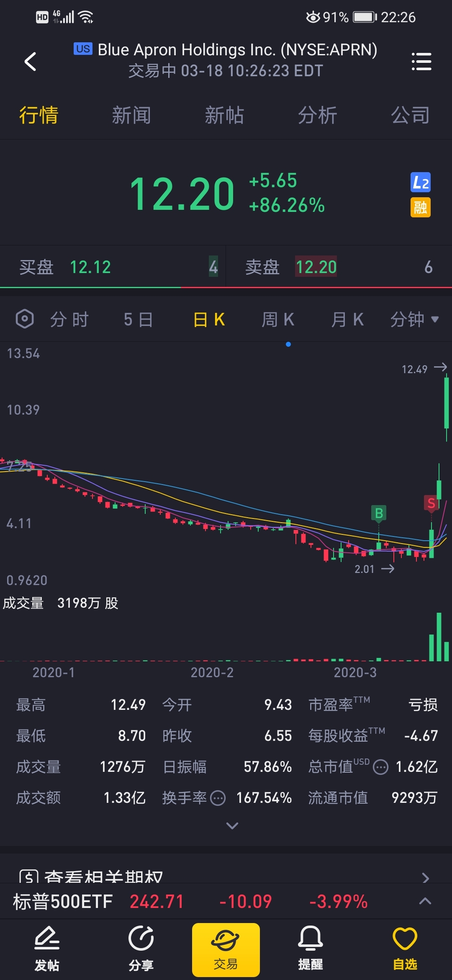Tap info icon next to 换手率
The height and width of the screenshot is (980, 452).
point(218,798)
